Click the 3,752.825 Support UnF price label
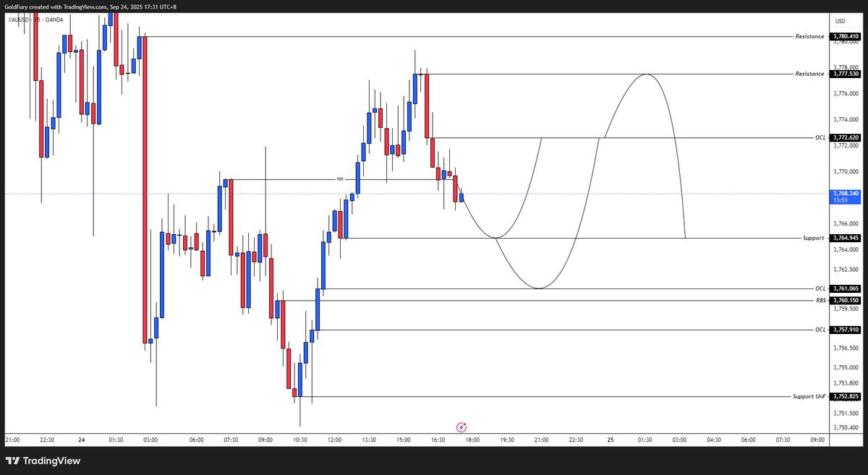Image resolution: width=868 pixels, height=475 pixels. click(x=845, y=396)
